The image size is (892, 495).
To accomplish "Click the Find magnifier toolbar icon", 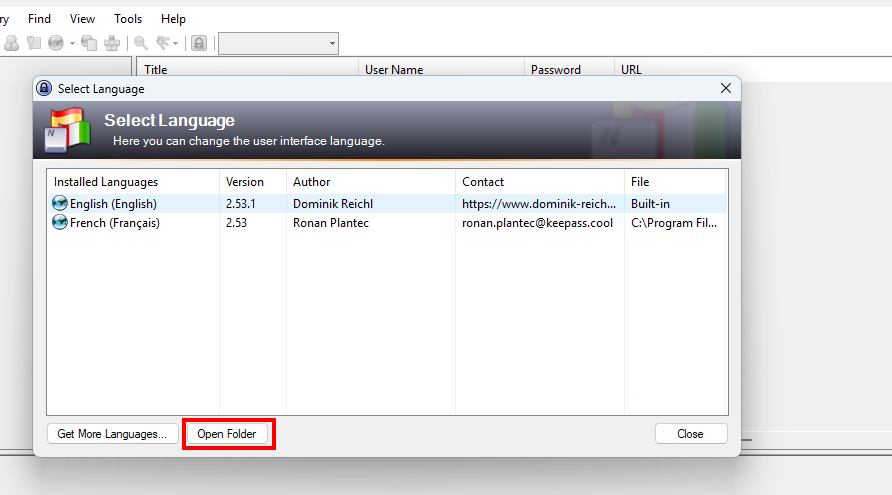I will [x=141, y=43].
